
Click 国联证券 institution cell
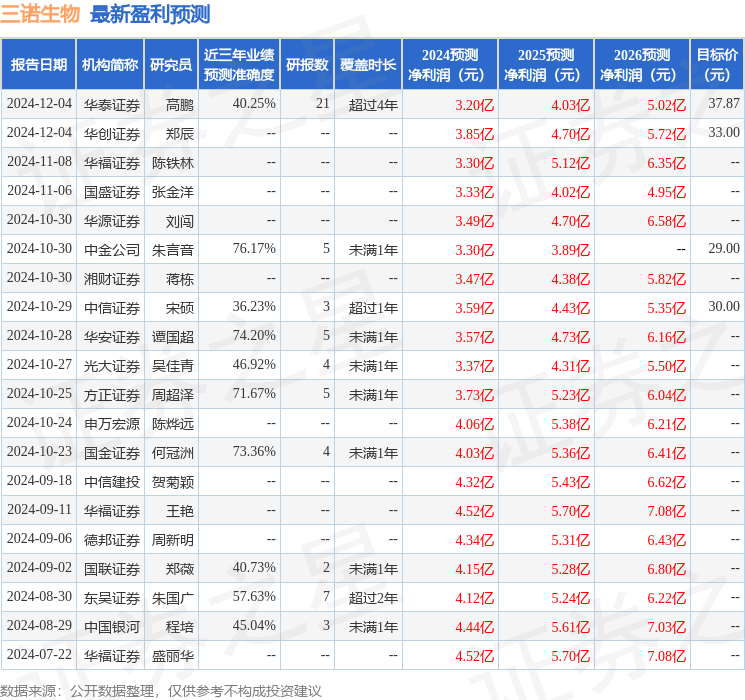[112, 569]
